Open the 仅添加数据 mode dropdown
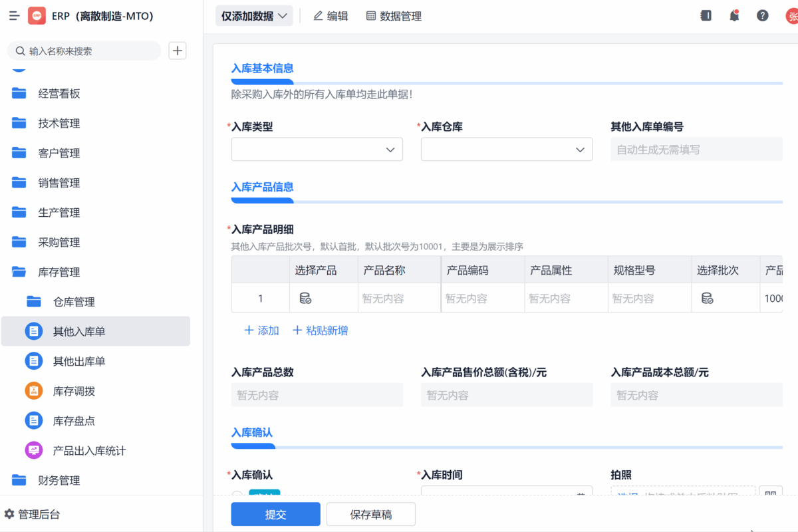This screenshot has height=532, width=798. coord(254,16)
